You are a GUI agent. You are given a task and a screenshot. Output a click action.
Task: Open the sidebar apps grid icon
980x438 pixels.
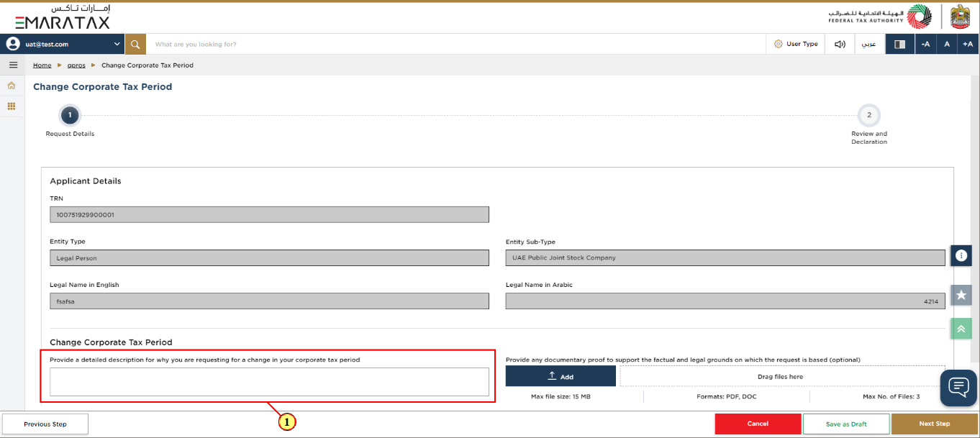pos(12,106)
